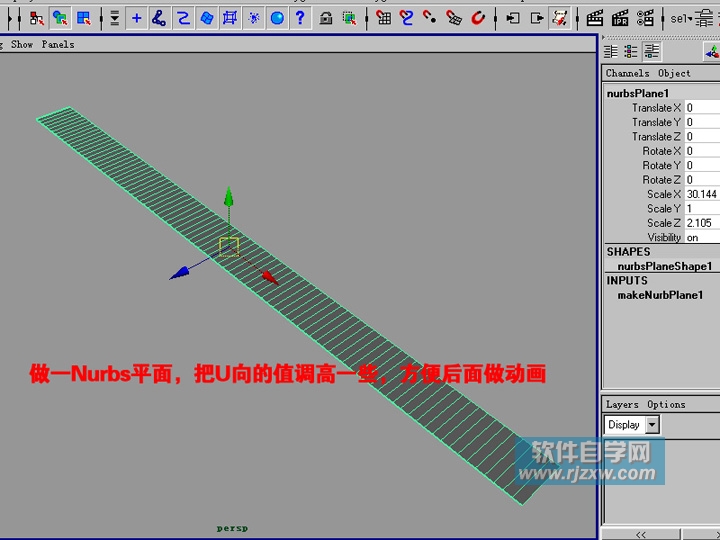The image size is (720, 540).
Task: Click the green Y-axis move handle
Action: (229, 196)
